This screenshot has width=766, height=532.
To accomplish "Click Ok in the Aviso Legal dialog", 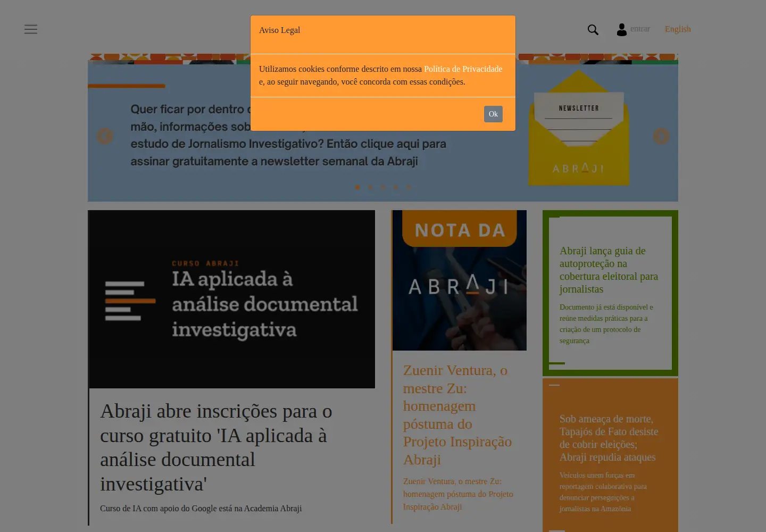I will pos(493,114).
